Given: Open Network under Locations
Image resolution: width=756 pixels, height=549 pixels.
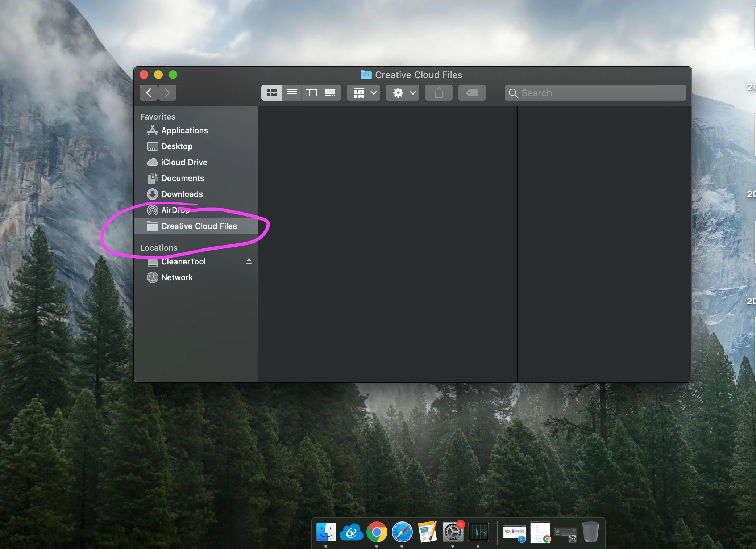Looking at the screenshot, I should 177,277.
